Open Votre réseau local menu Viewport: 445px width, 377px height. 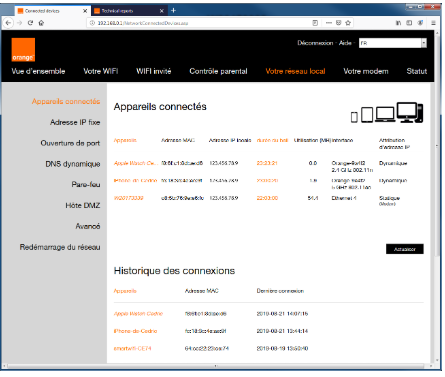295,71
